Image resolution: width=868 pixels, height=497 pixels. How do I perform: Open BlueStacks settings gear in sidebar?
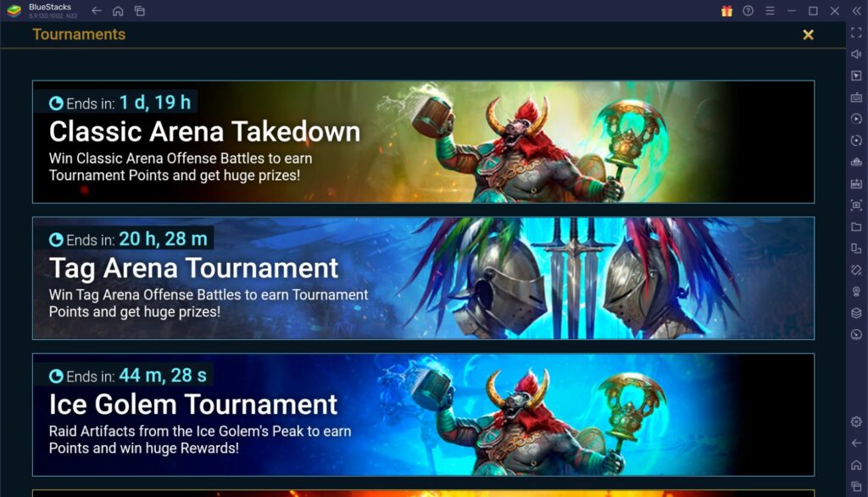(856, 422)
